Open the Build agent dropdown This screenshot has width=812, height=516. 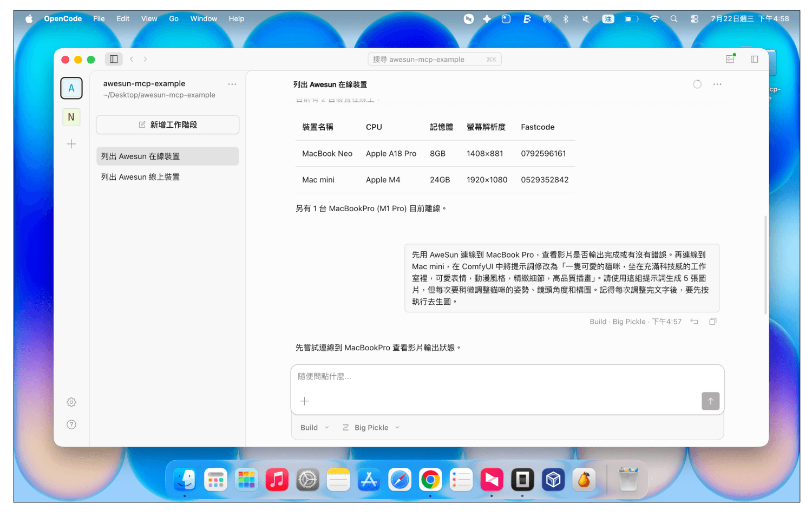pyautogui.click(x=315, y=428)
